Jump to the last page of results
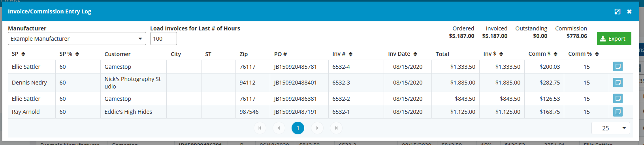 point(336,128)
